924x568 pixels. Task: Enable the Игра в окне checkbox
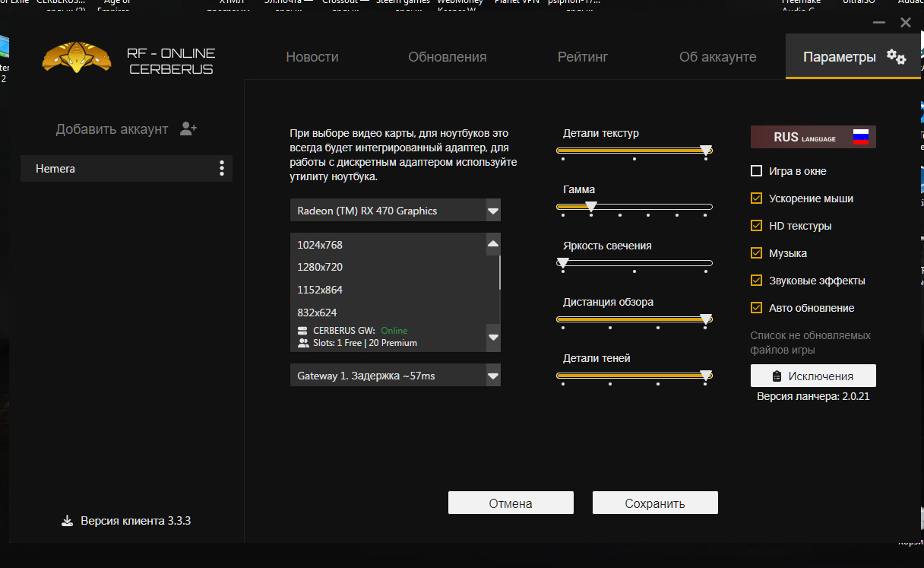pos(756,171)
